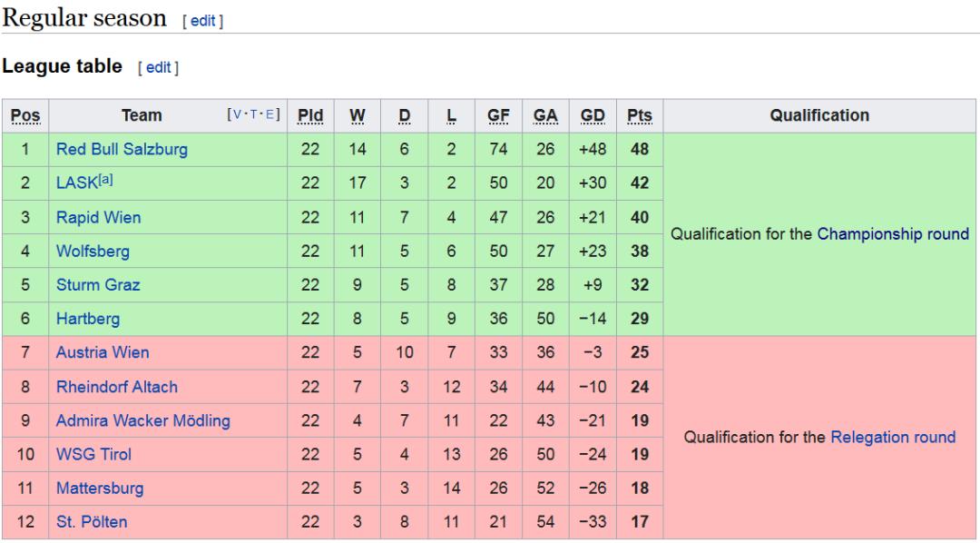The height and width of the screenshot is (543, 980).
Task: Edit the Regular season section
Action: [x=203, y=21]
